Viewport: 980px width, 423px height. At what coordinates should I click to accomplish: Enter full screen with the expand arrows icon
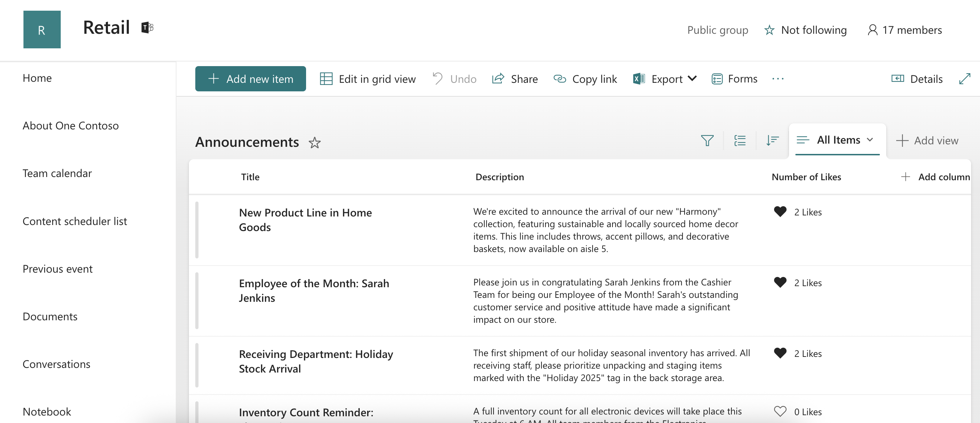[964, 79]
